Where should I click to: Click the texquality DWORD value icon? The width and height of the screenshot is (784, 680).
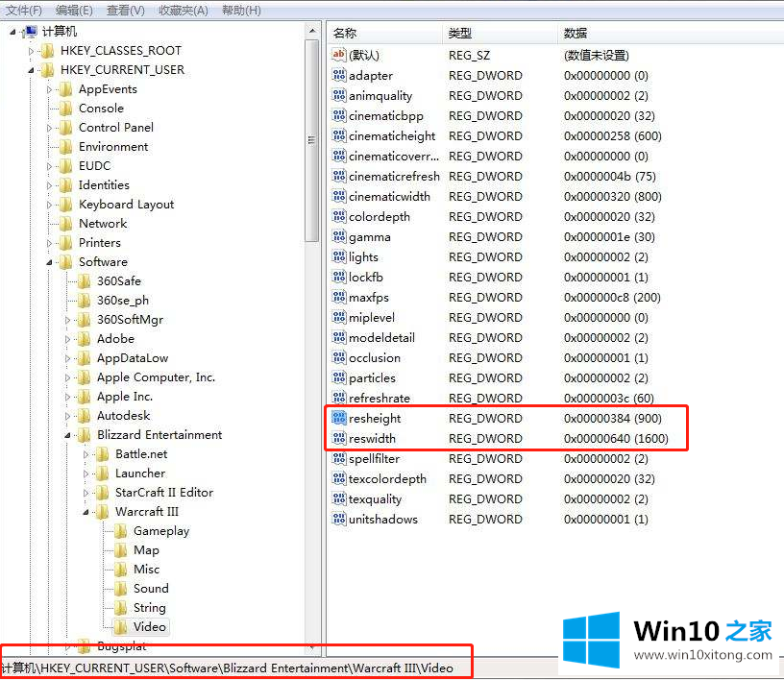click(339, 498)
